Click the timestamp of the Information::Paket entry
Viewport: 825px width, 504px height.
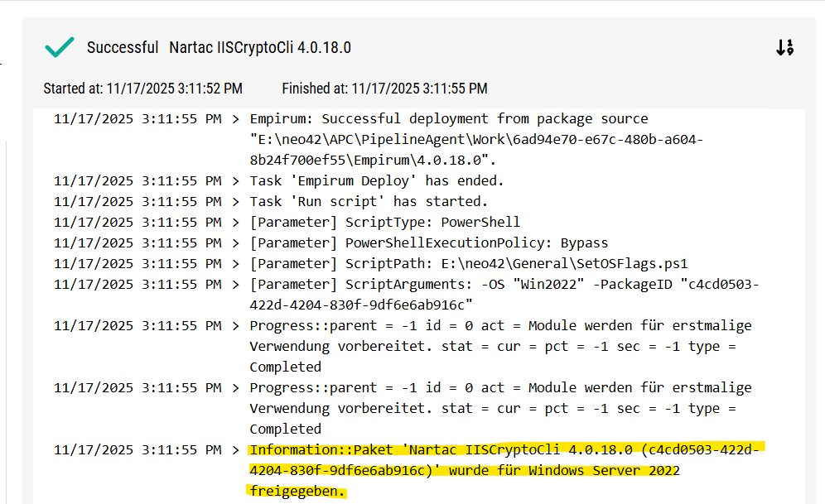pos(137,450)
